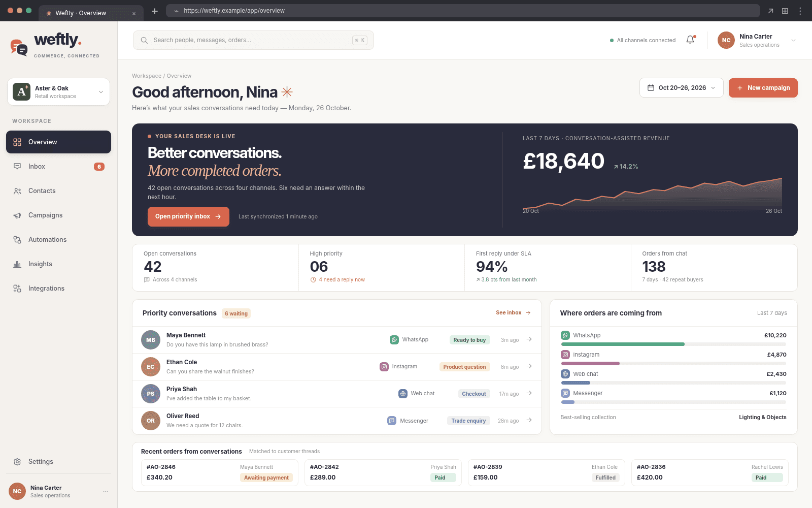Open Contacts in the sidebar
The height and width of the screenshot is (508, 812).
click(x=59, y=191)
